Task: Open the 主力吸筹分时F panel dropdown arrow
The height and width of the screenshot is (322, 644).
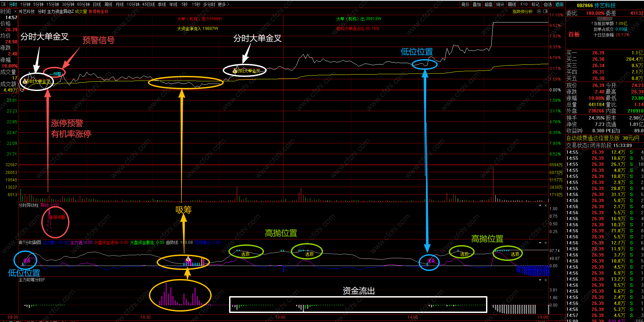Action: tap(540, 280)
